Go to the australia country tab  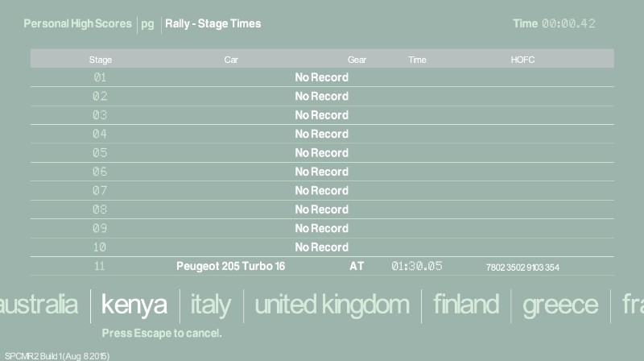(x=39, y=304)
